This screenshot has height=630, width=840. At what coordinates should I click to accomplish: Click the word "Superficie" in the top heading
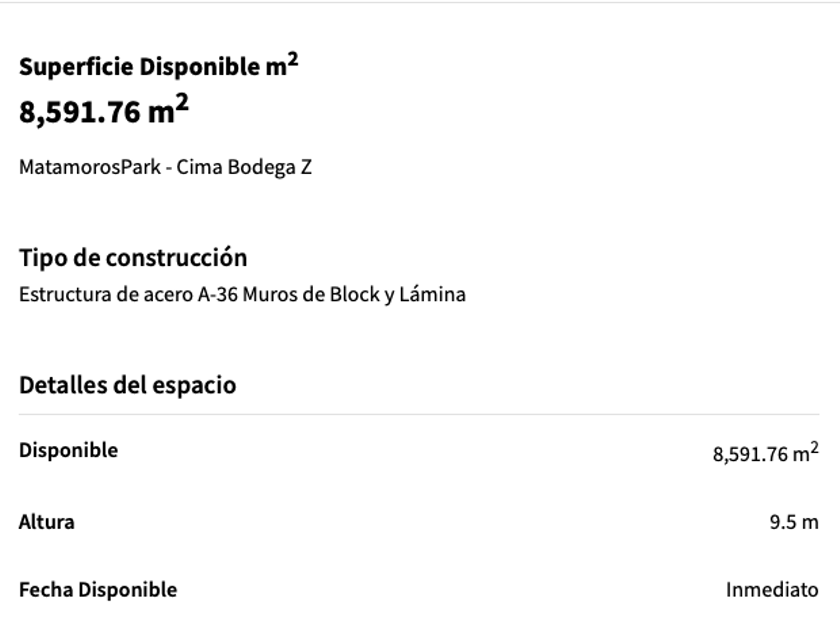pyautogui.click(x=76, y=68)
